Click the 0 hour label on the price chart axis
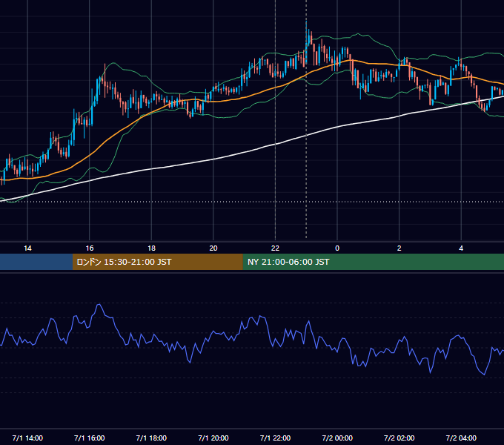Viewport: 504px width, 445px height. point(337,248)
